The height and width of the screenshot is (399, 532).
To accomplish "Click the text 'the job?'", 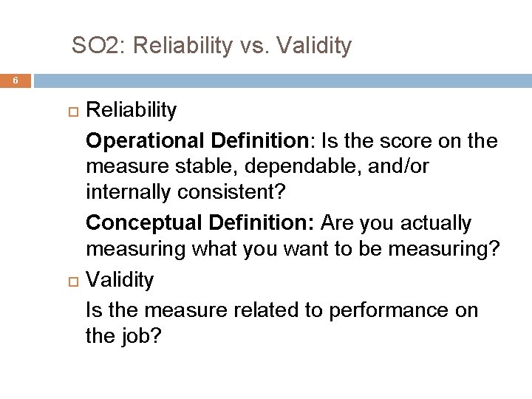I will coord(123,336).
